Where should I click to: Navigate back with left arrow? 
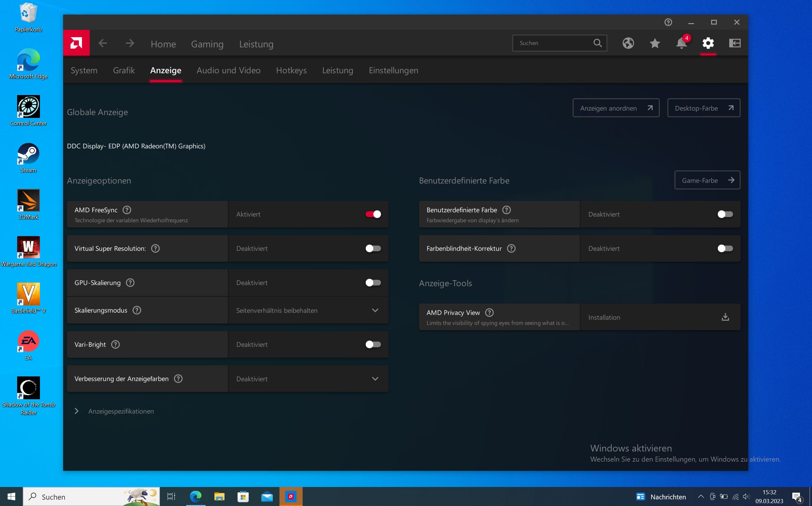point(103,43)
